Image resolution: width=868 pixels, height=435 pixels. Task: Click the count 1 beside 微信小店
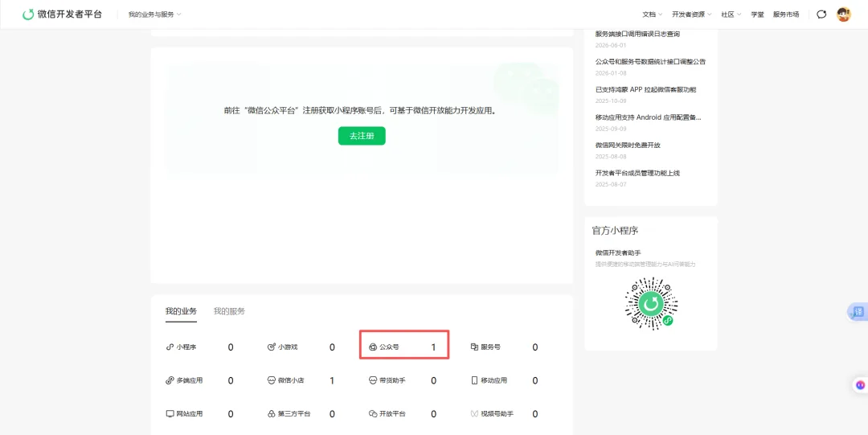[332, 380]
